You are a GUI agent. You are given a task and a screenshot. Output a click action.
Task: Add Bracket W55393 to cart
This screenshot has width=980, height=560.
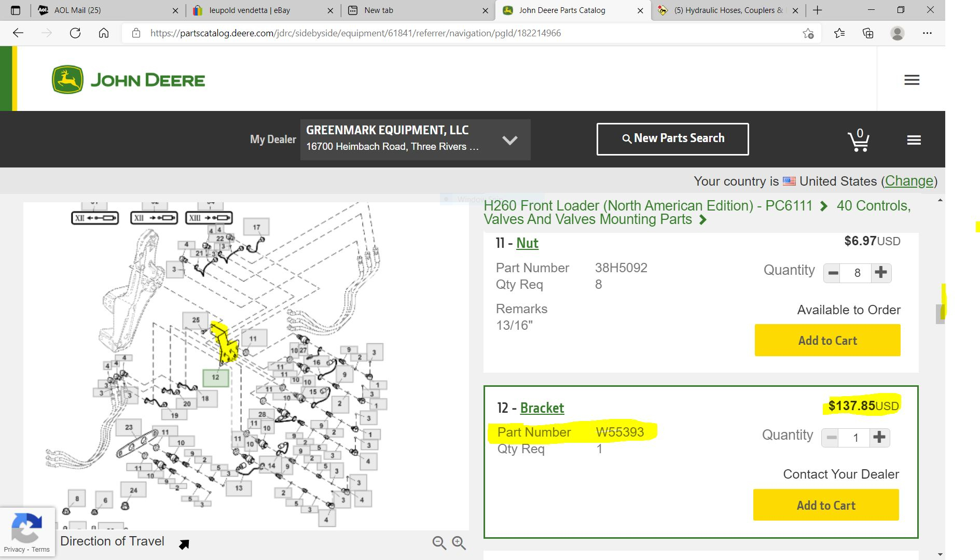click(x=826, y=505)
